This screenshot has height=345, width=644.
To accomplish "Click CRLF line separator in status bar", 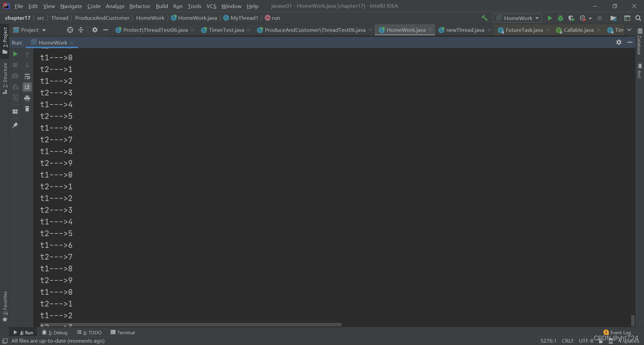I will (568, 341).
